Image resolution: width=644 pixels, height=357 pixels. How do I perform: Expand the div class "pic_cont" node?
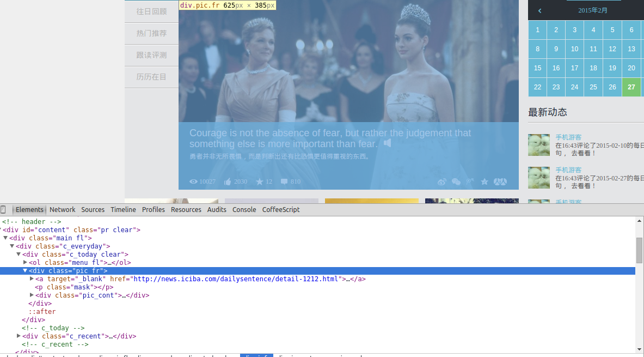point(32,295)
